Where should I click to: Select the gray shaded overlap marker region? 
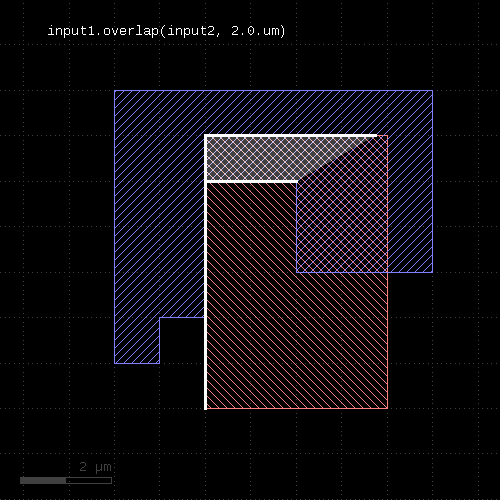click(267, 159)
